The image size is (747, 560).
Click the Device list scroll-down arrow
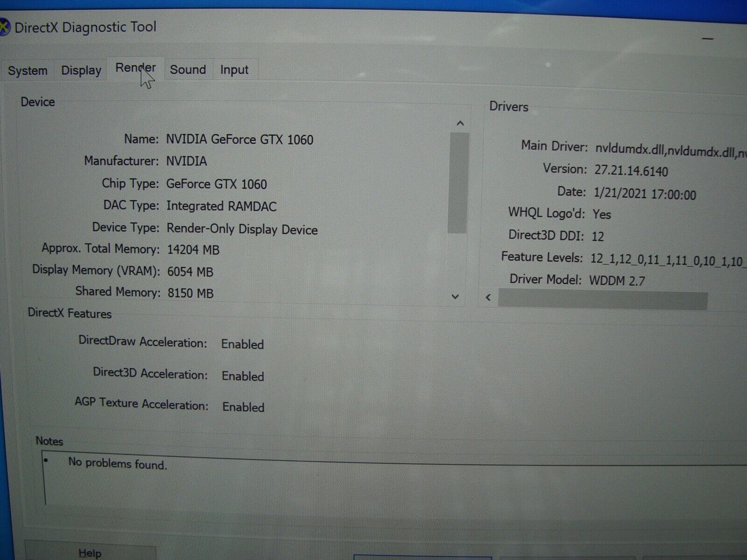(x=456, y=296)
